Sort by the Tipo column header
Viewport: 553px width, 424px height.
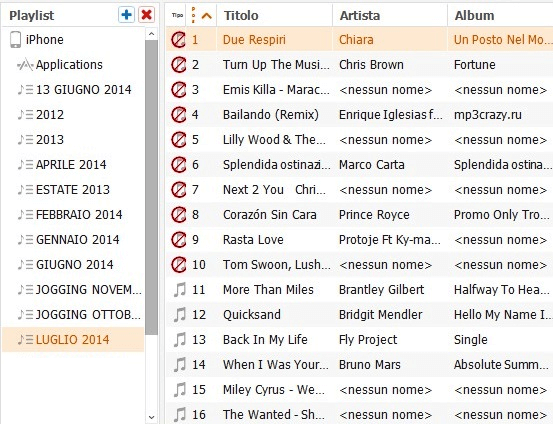177,15
